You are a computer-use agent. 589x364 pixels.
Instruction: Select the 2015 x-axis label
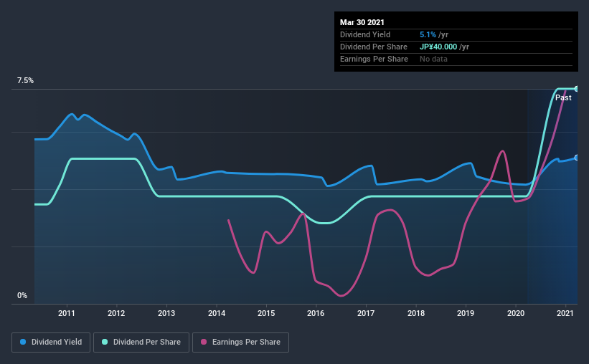coord(266,313)
